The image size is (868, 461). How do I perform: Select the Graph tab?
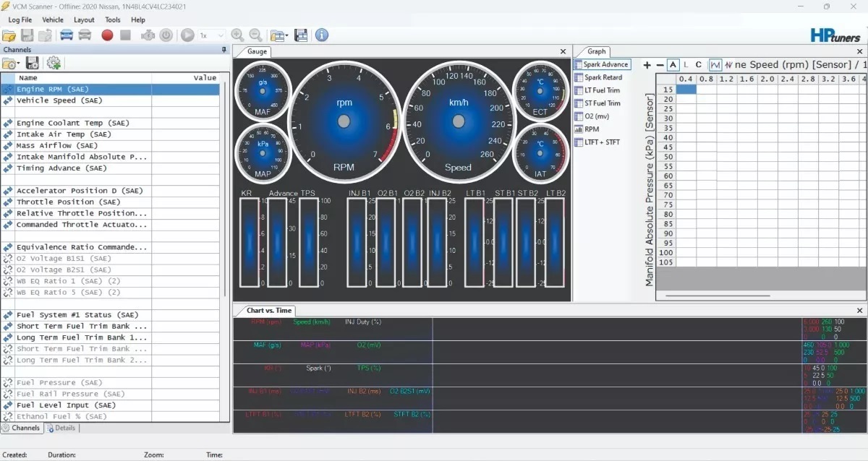click(597, 51)
